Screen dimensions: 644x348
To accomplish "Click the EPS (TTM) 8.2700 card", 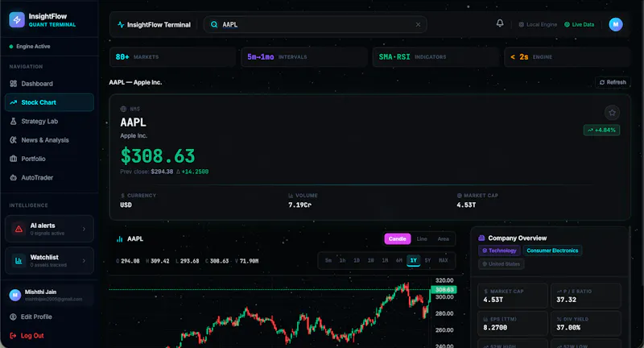I will 513,324.
